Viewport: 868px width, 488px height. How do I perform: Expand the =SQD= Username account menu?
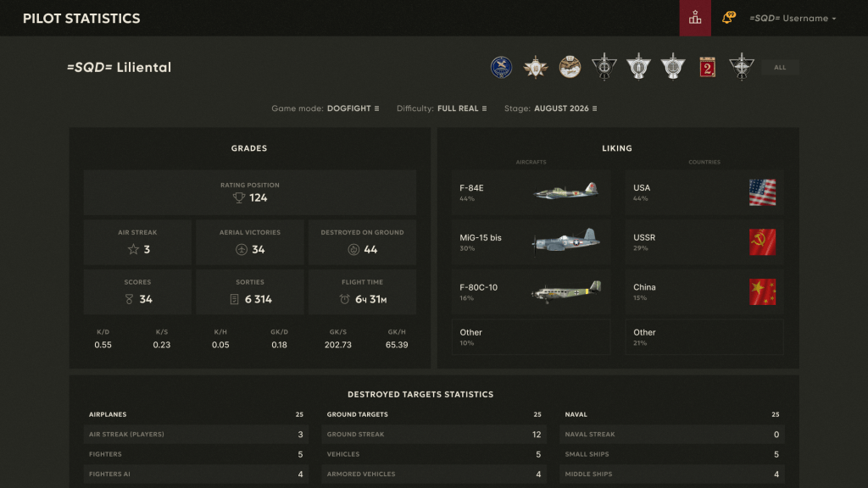[793, 19]
